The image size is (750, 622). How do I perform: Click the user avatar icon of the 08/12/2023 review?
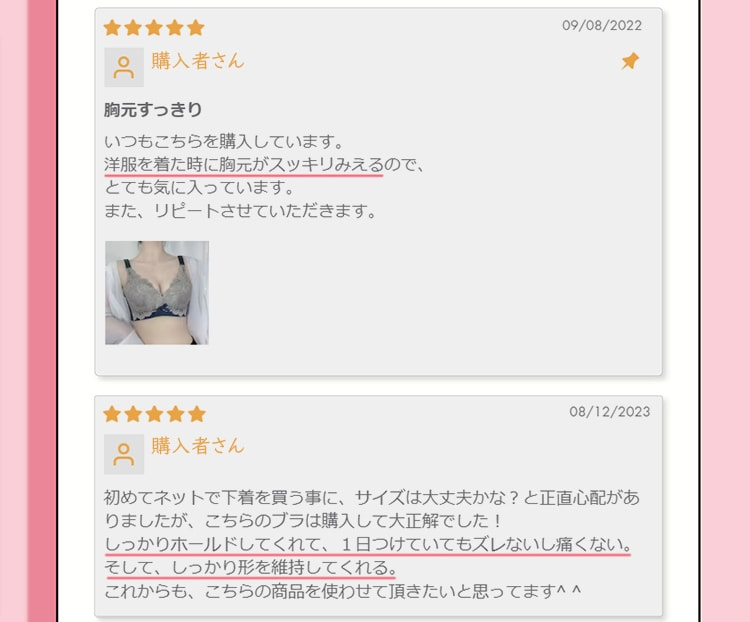124,454
